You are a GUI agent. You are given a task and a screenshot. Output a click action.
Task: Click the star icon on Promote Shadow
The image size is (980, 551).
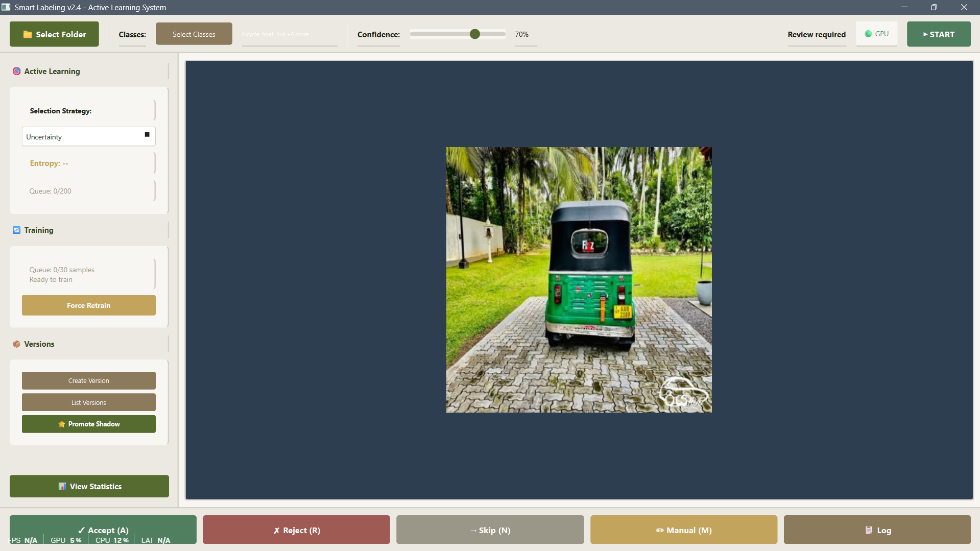(x=62, y=424)
